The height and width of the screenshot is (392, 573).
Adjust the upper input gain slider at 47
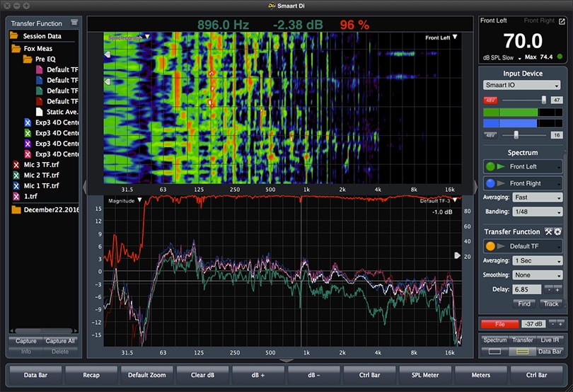544,100
